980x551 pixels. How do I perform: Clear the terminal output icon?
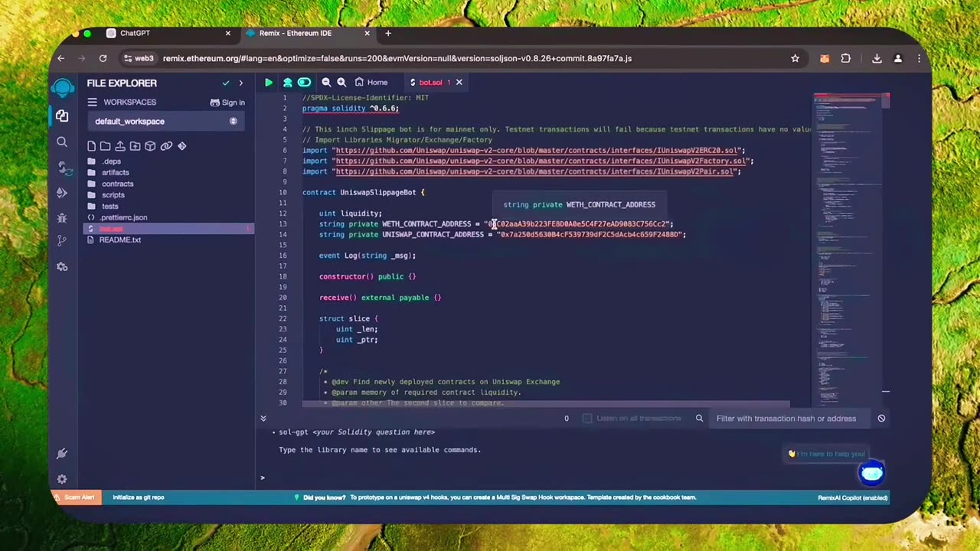(881, 419)
